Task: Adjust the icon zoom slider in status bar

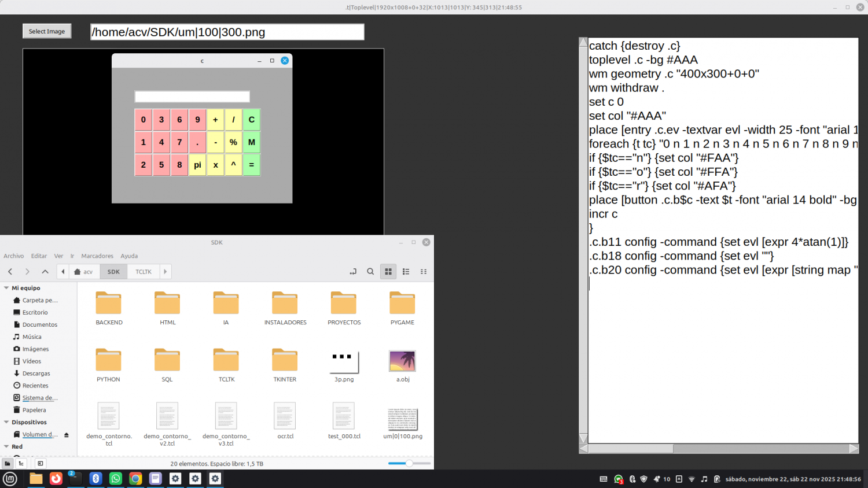Action: (x=409, y=463)
